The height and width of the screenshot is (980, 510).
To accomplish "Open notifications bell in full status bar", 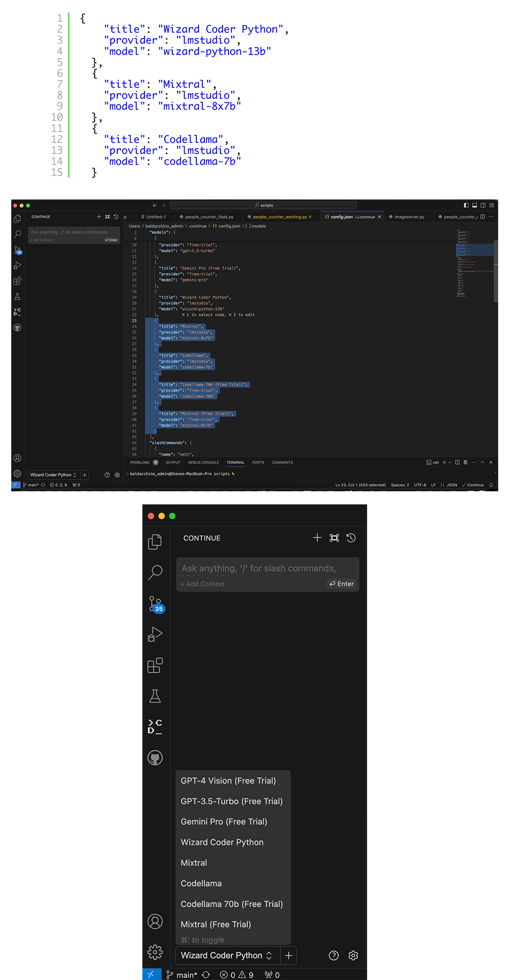I will point(491,485).
